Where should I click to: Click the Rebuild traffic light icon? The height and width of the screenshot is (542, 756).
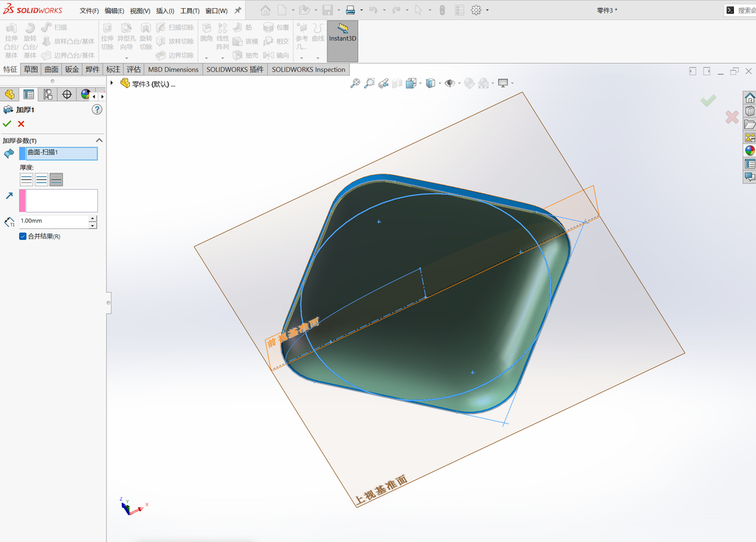(x=442, y=10)
